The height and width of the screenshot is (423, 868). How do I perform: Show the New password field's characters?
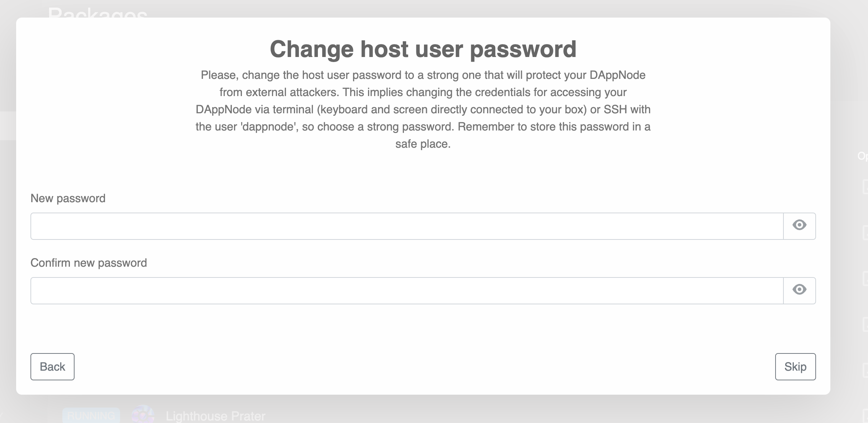point(799,225)
